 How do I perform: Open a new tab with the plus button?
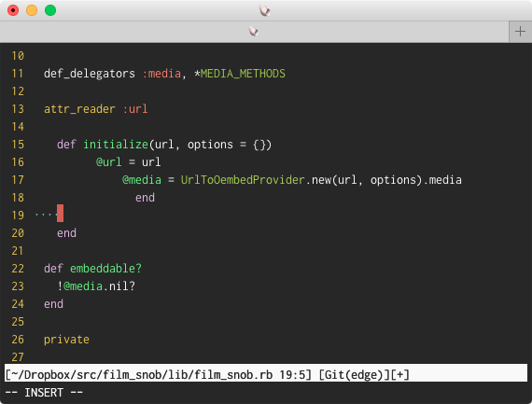point(520,32)
